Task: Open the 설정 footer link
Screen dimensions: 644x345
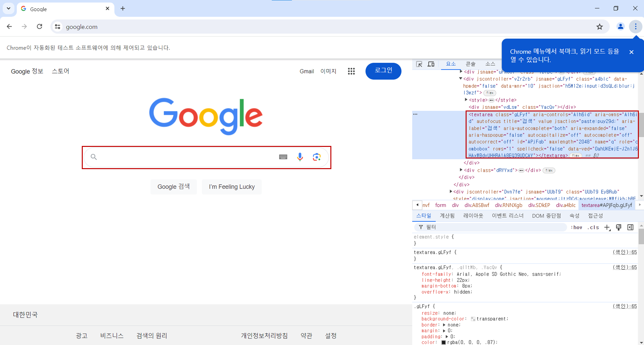Action: point(331,336)
